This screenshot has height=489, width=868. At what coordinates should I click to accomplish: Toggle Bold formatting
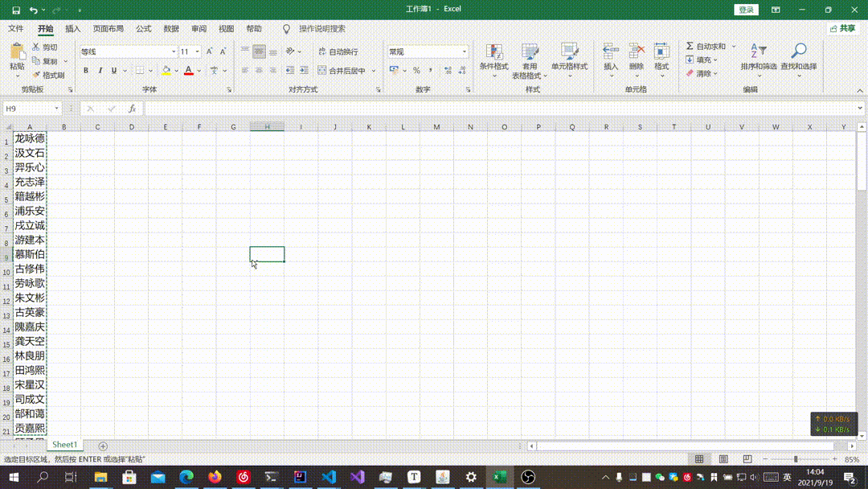point(86,70)
